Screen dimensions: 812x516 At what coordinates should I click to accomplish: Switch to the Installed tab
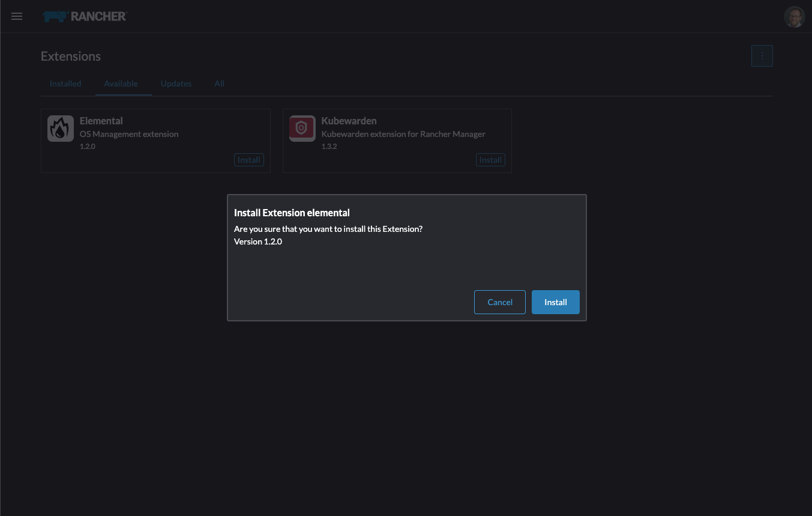[65, 83]
